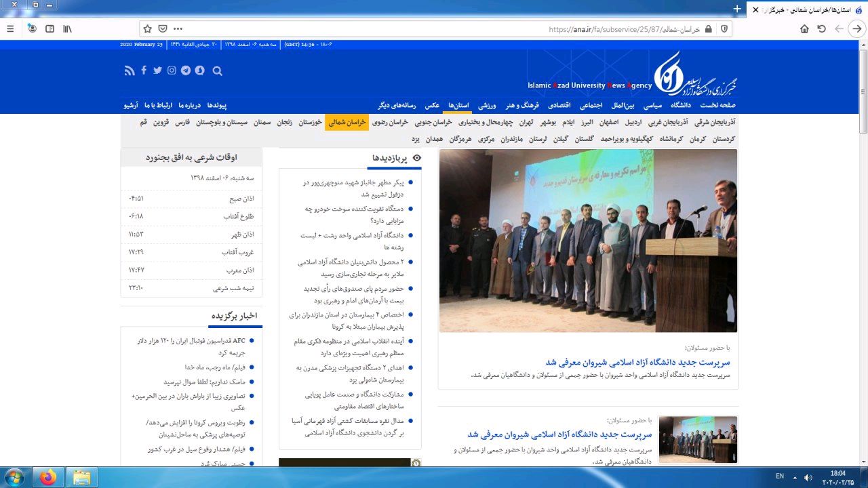Go back using the circled arrow button
868x488 pixels.
[857, 28]
